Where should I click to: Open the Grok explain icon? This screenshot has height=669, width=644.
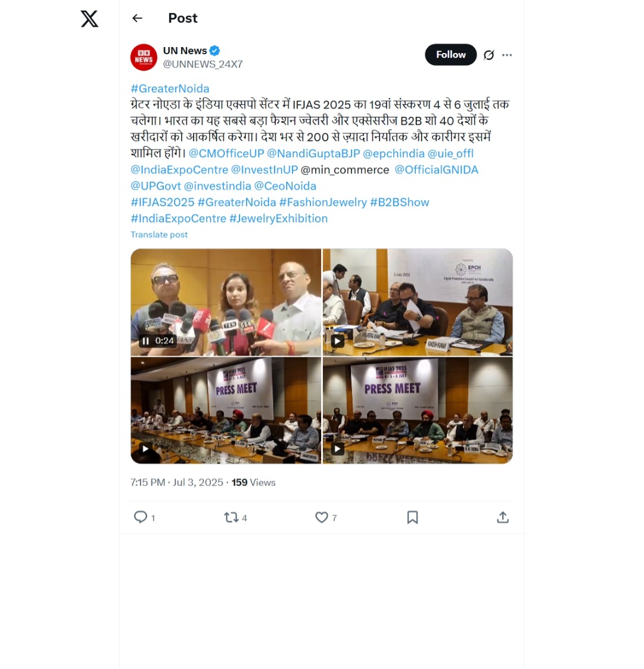[489, 55]
